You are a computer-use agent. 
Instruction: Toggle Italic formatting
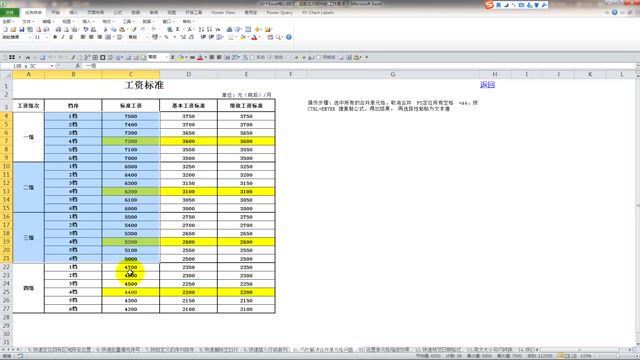63,37
